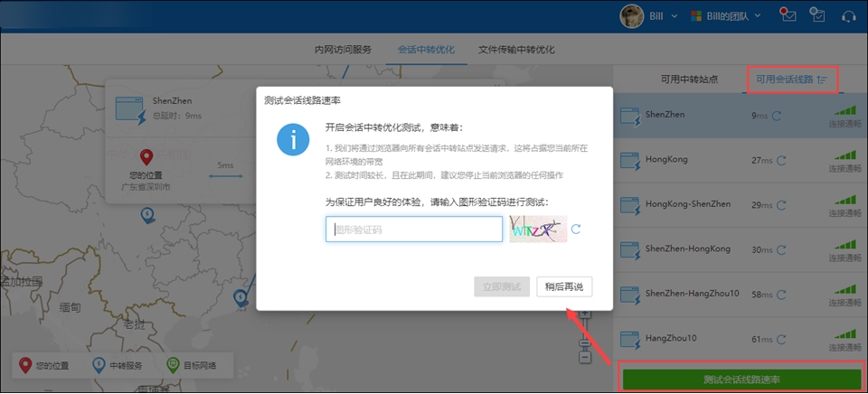Click the 稍后再说 button
868x394 pixels.
click(x=564, y=286)
